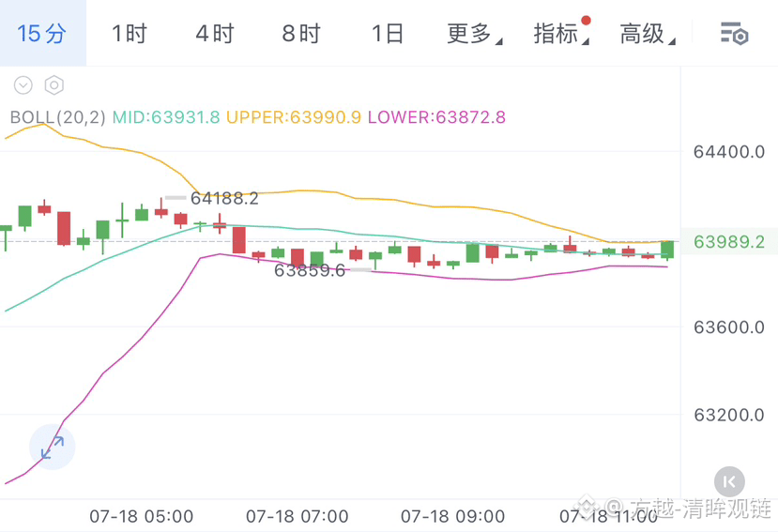
Task: Click the 63600.0 price axis label
Action: coord(729,327)
